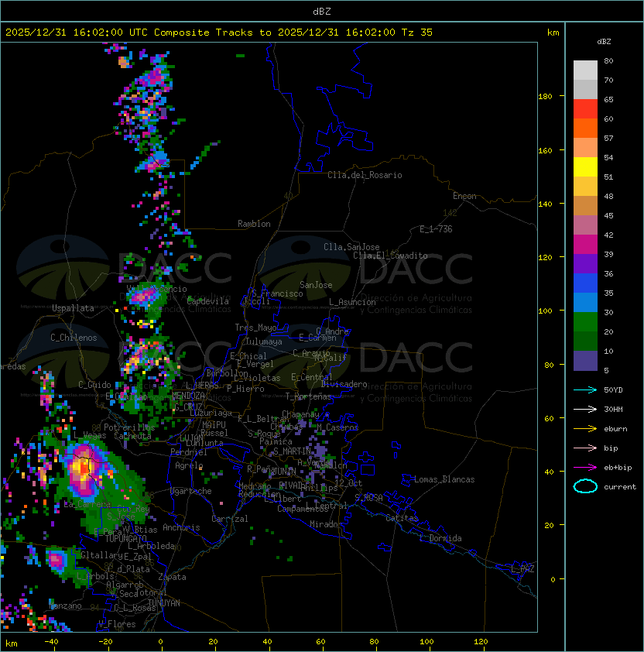Click the 'Zapata' map label

(172, 577)
